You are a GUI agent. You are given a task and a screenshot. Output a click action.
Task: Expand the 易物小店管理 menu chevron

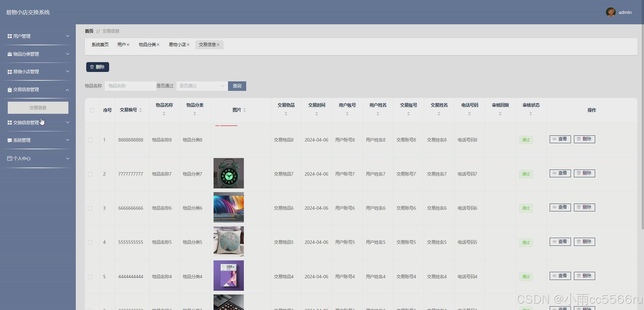click(68, 71)
